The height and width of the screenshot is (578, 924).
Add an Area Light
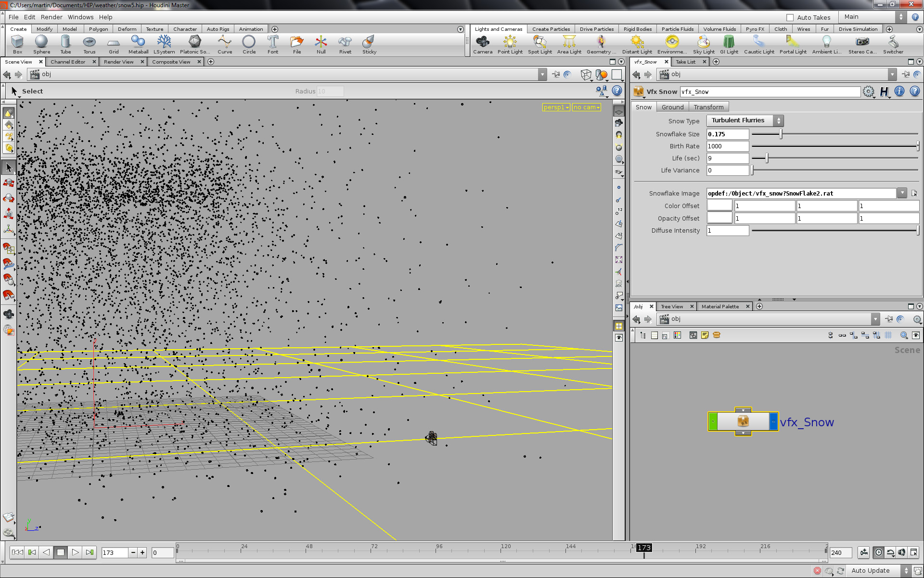pos(569,44)
